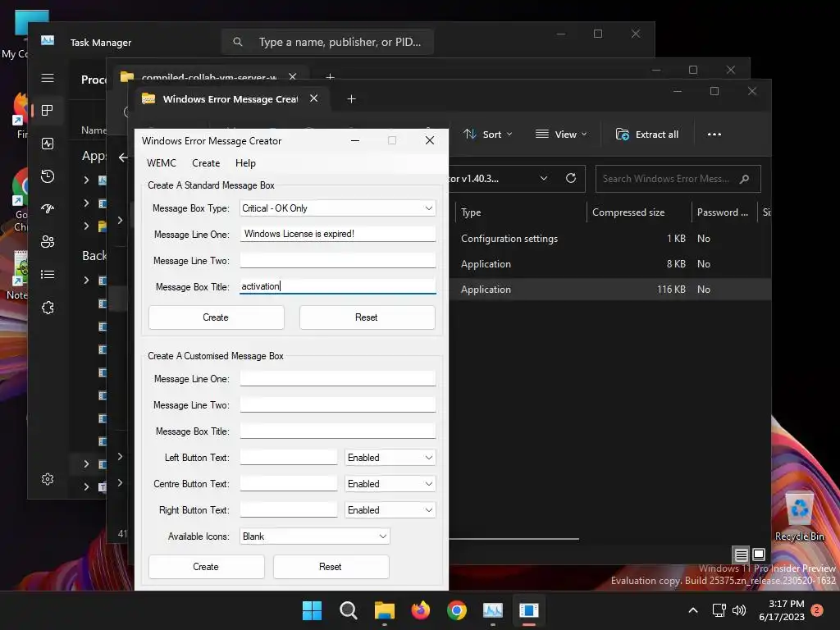Select the 116 KB Application row

click(609, 290)
